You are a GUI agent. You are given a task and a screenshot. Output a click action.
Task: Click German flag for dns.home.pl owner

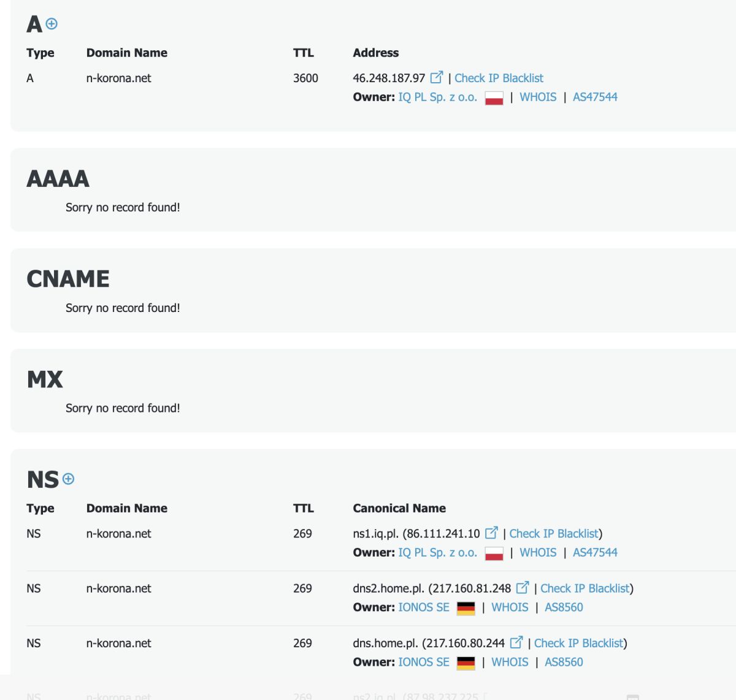coord(466,663)
